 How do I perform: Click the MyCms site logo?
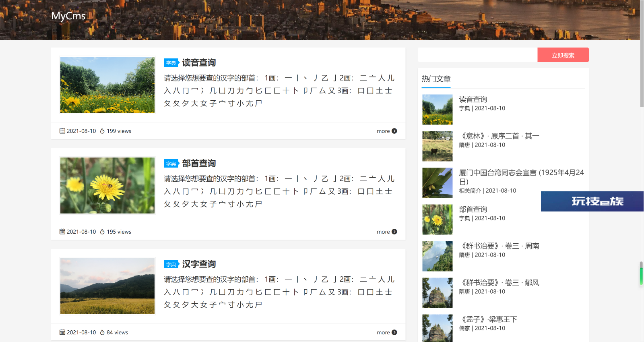tap(68, 16)
